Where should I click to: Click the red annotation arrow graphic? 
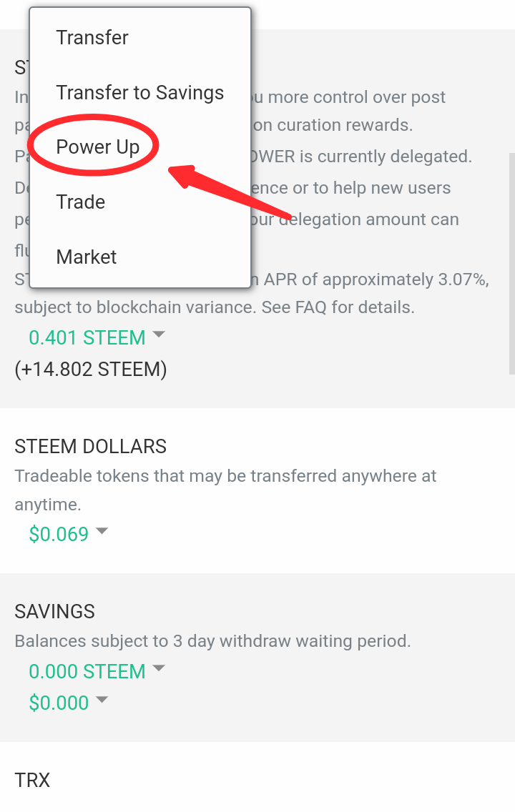(x=229, y=193)
